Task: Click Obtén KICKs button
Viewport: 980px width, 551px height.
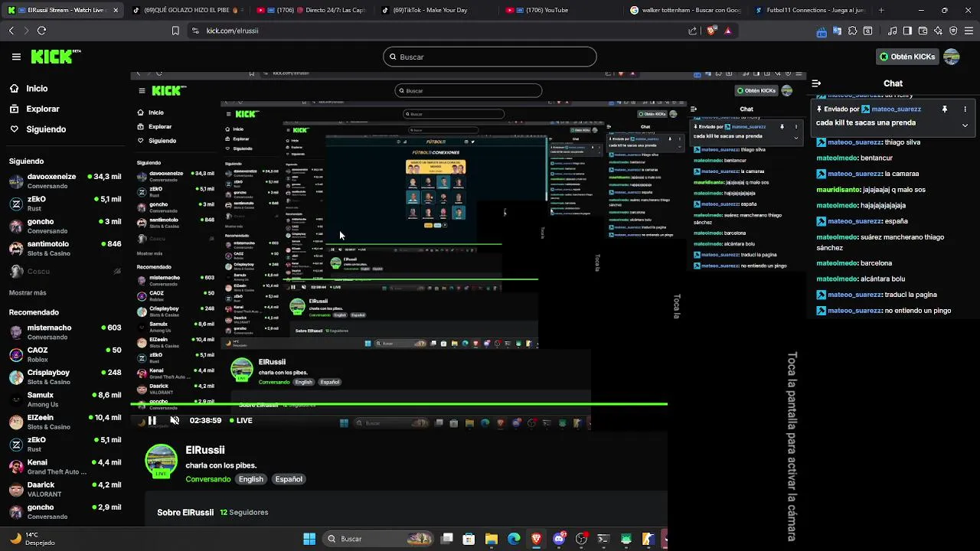Action: click(x=907, y=57)
